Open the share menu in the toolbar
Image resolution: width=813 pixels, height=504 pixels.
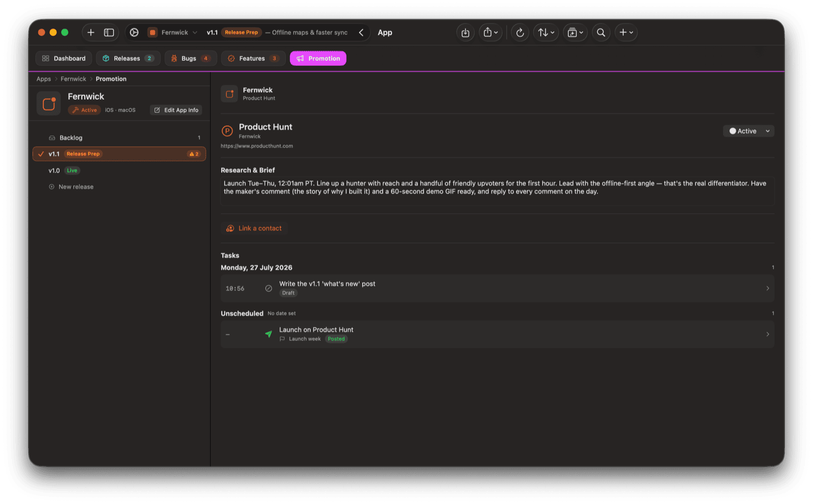pos(491,33)
